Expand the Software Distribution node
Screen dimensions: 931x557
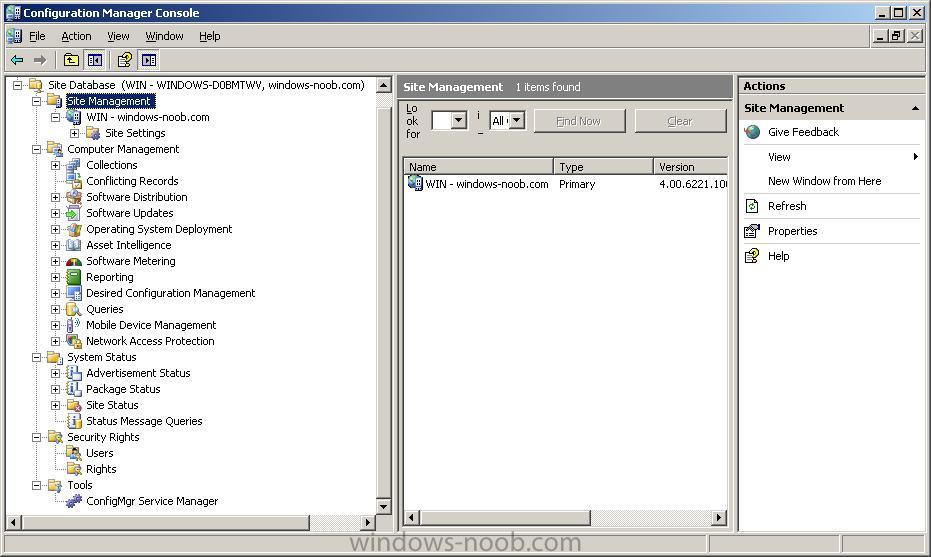[x=56, y=197]
